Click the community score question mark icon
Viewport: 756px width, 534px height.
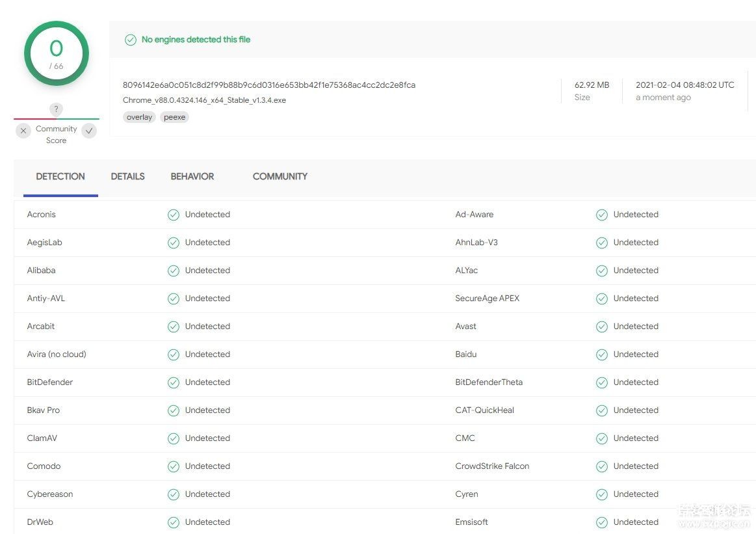[56, 109]
